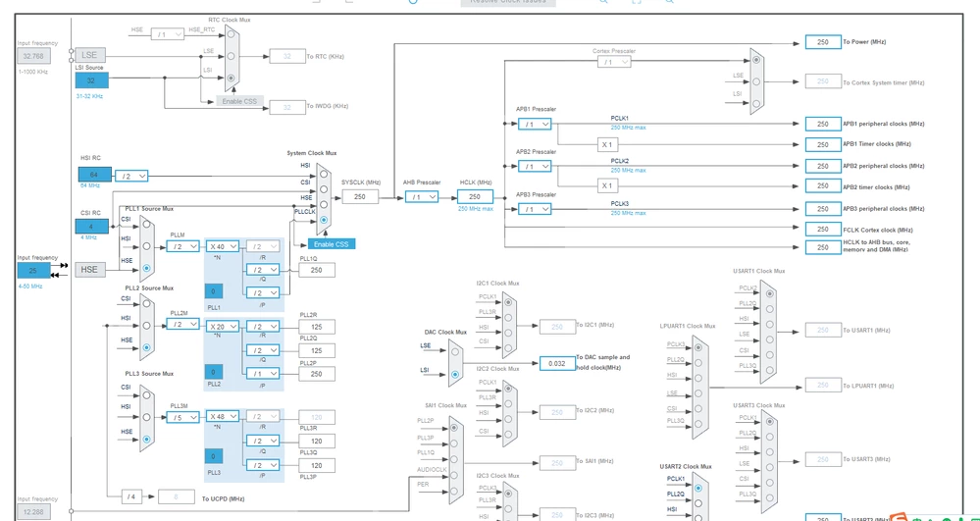
Task: Select PLL2Q on USART2 Clock Mux
Action: point(697,503)
